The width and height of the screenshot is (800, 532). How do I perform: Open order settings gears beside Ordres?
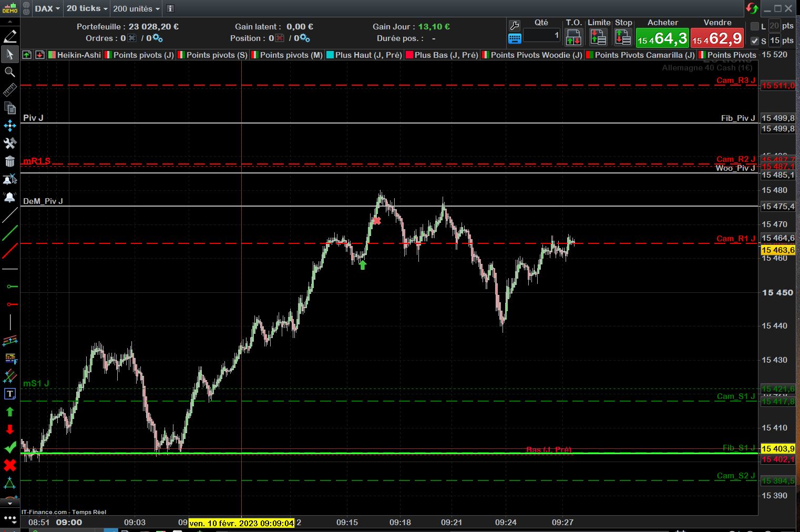(x=157, y=38)
